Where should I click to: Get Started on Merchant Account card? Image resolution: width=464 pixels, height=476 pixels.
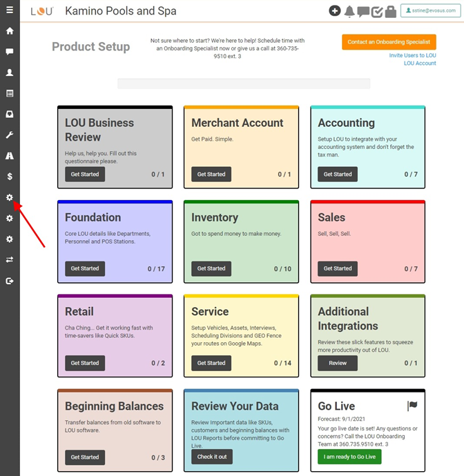point(211,175)
